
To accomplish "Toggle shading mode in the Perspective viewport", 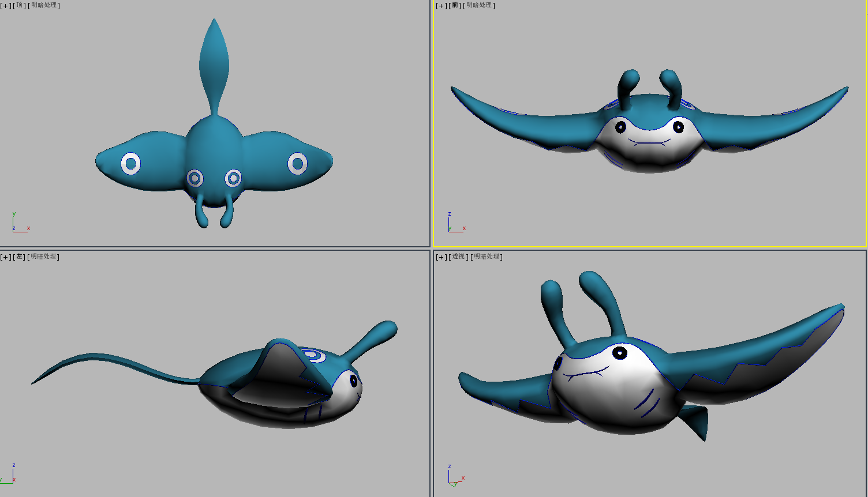I will pos(488,256).
